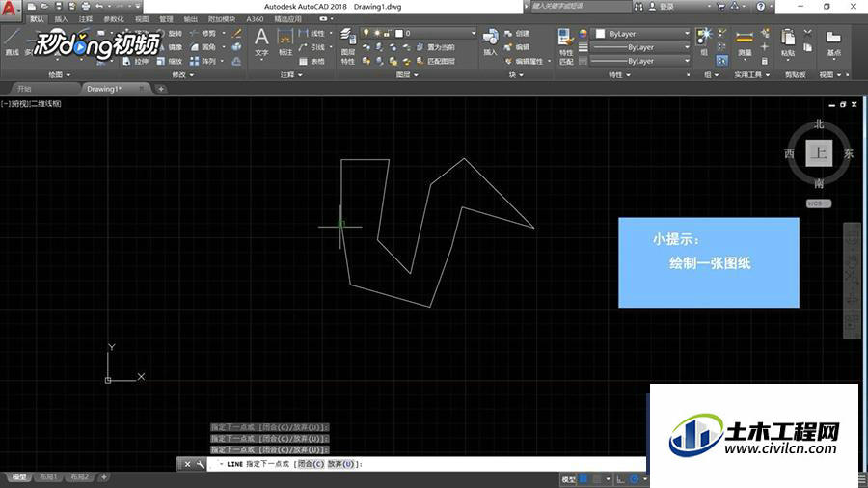Expand the 绘图 (Draw) panel
This screenshot has width=868, height=488.
pos(59,74)
